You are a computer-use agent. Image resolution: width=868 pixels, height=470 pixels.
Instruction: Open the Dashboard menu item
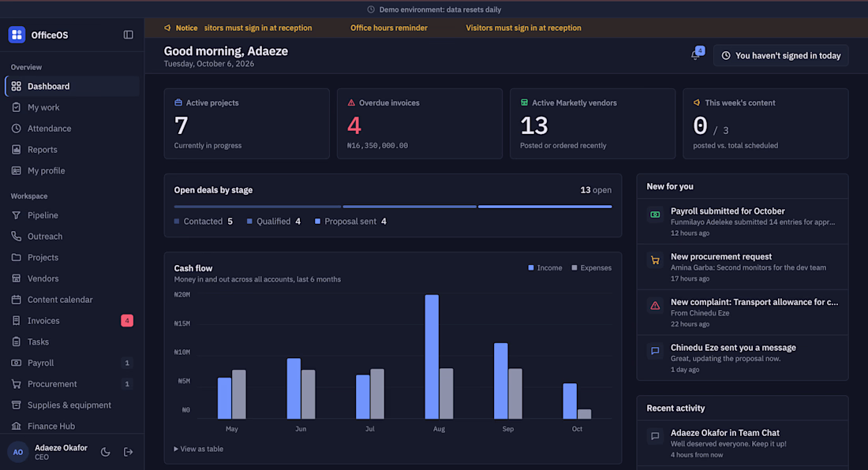(x=73, y=86)
